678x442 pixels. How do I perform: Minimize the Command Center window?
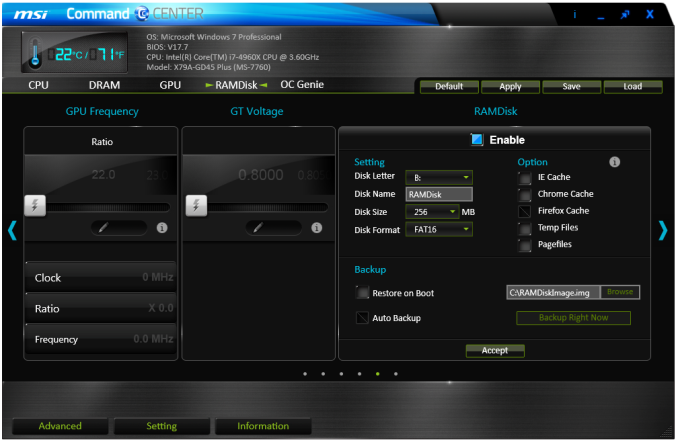click(x=601, y=17)
